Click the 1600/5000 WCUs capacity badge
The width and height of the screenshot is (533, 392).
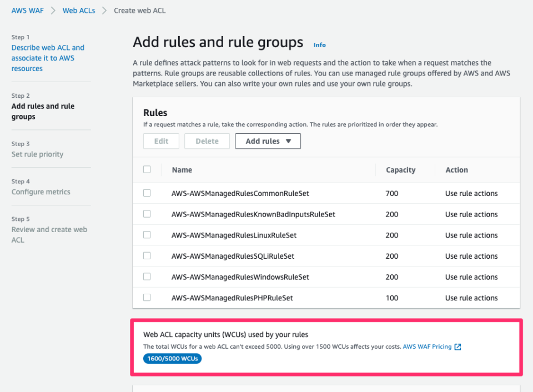[172, 359]
